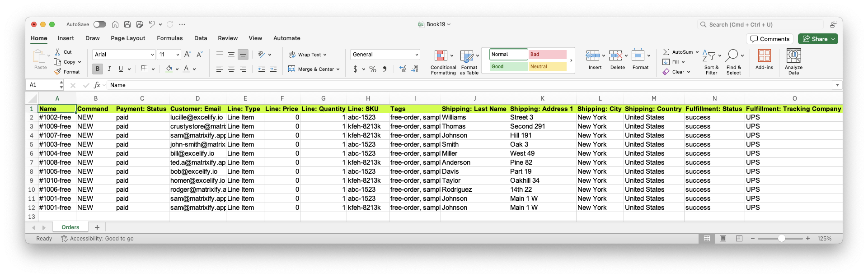Viewport: 868px width, 277px height.
Task: Toggle Italic formatting
Action: [109, 69]
